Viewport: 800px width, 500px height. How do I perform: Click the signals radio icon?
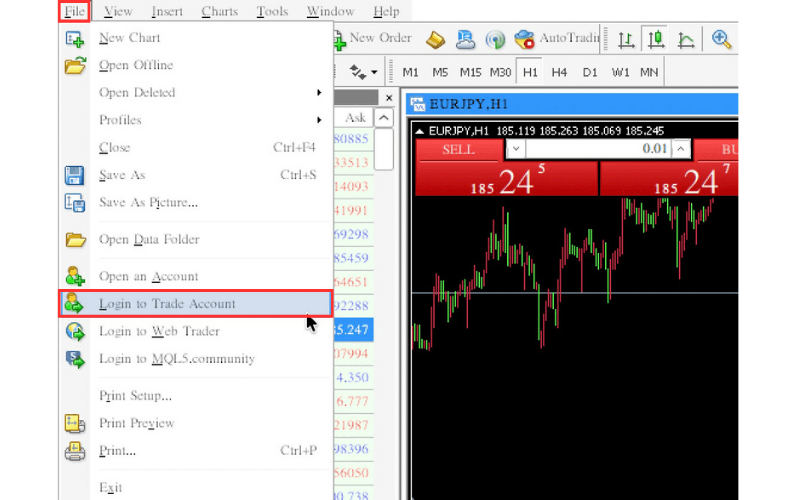pyautogui.click(x=495, y=39)
